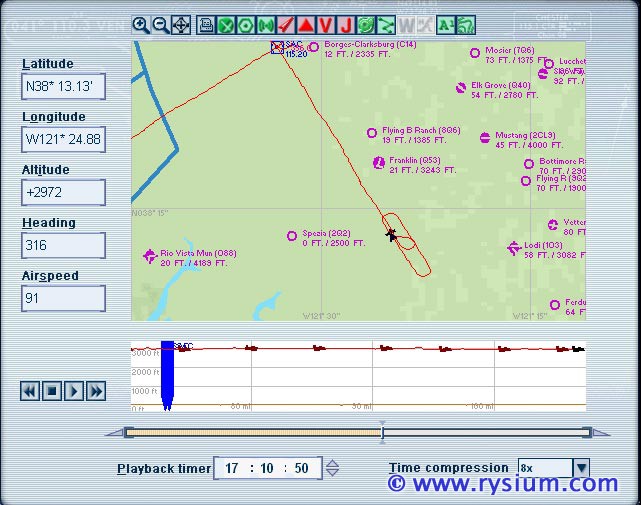Click the zoom in magnifier icon
The image size is (641, 505).
[x=141, y=25]
